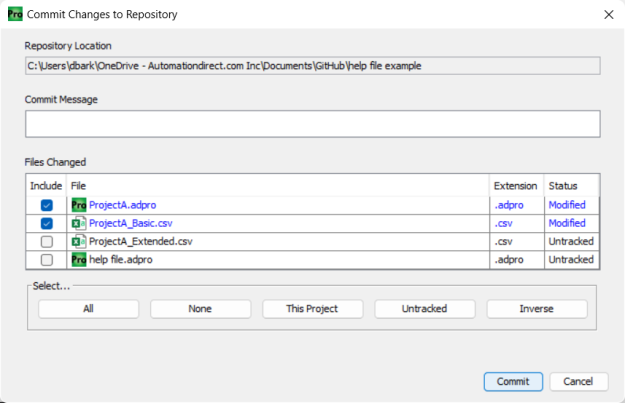Click the Commit button
This screenshot has width=625, height=403.
[513, 382]
